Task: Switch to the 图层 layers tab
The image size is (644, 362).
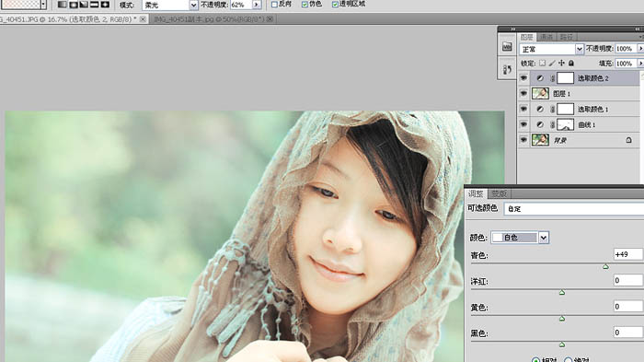Action: 527,37
